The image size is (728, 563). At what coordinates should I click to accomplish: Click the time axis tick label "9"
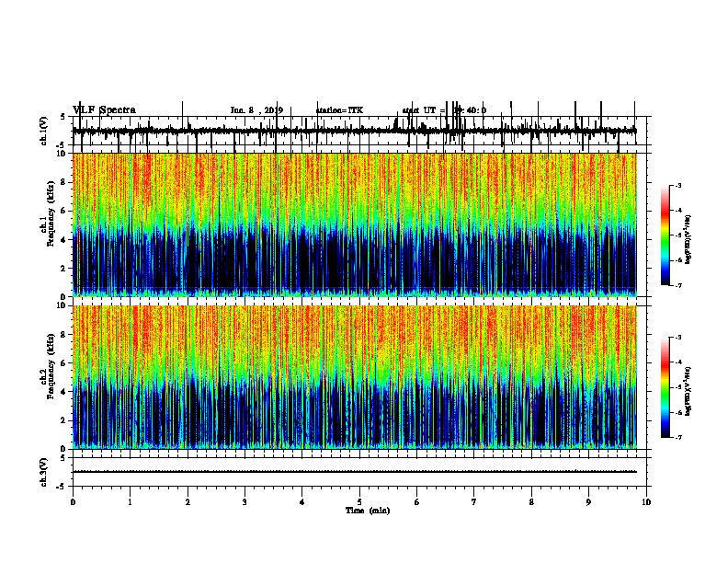point(588,502)
